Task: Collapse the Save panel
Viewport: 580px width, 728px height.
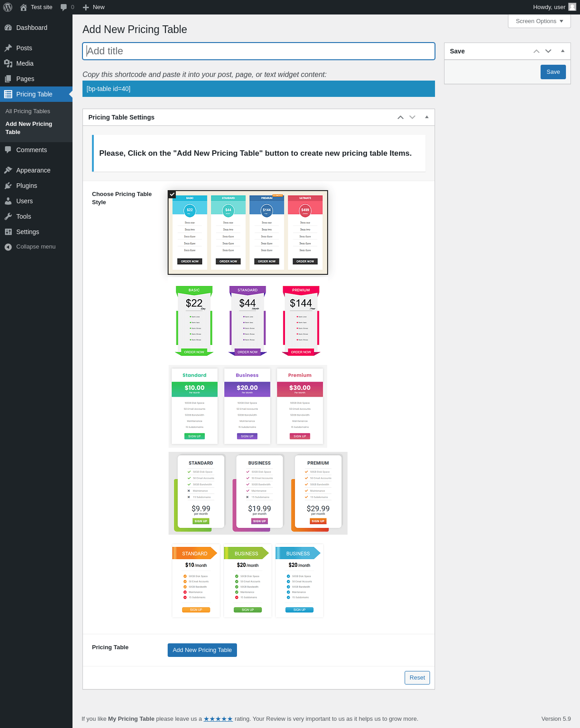Action: [563, 51]
